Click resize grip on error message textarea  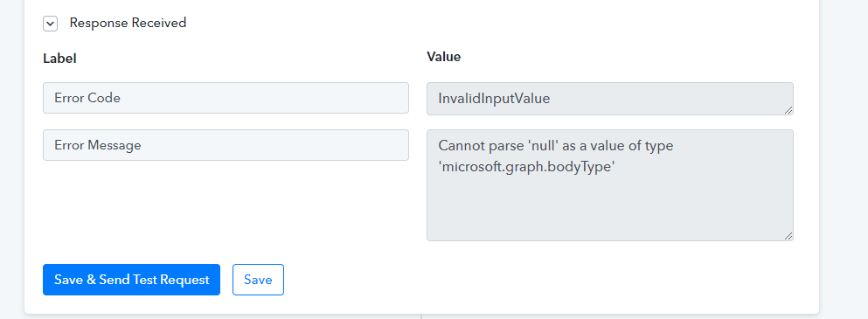click(x=788, y=235)
